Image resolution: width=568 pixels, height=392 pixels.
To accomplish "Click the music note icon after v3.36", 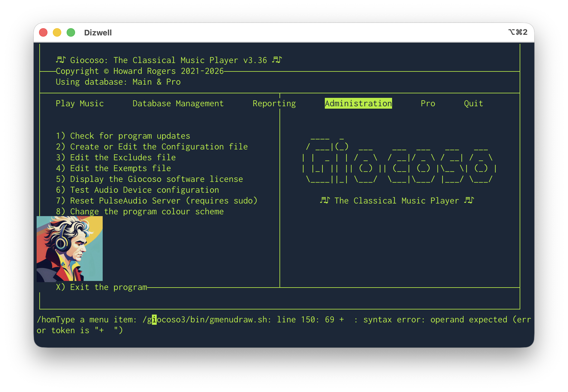I will click(x=277, y=60).
